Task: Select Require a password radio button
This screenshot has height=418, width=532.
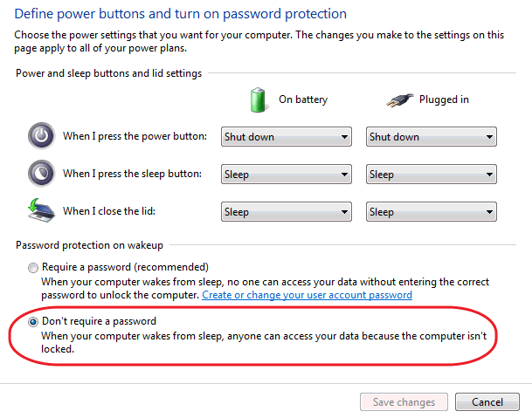Action: click(x=33, y=267)
